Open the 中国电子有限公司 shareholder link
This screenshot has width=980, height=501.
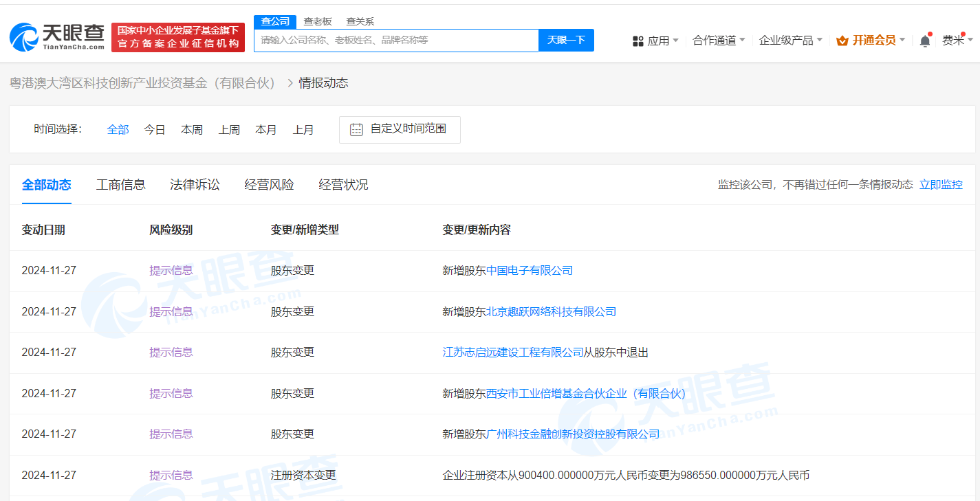pos(530,270)
